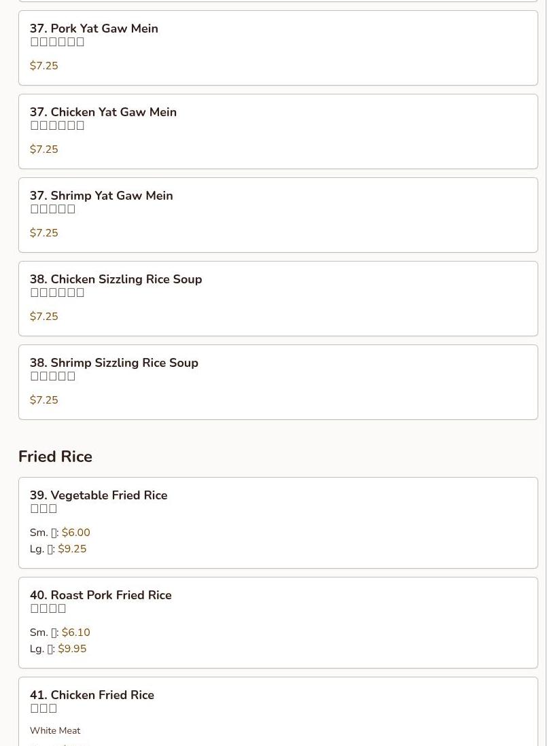Click the Chicken Yat Gaw Mein $7.25 price
The image size is (560, 746).
click(x=44, y=149)
